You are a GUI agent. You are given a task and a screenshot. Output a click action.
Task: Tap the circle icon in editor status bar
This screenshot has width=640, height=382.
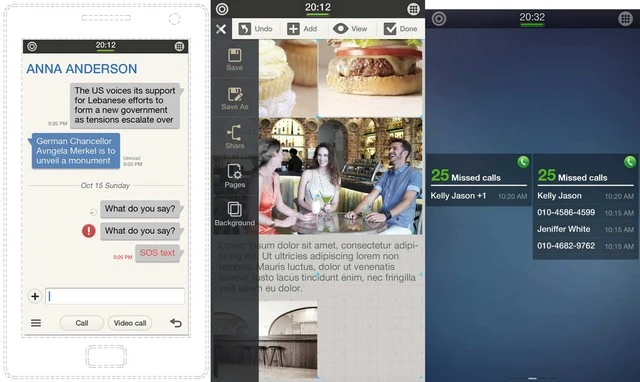[x=222, y=9]
